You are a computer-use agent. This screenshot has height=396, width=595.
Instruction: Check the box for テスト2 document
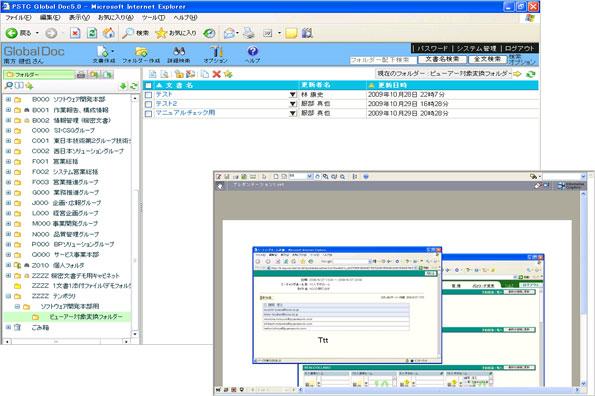148,104
